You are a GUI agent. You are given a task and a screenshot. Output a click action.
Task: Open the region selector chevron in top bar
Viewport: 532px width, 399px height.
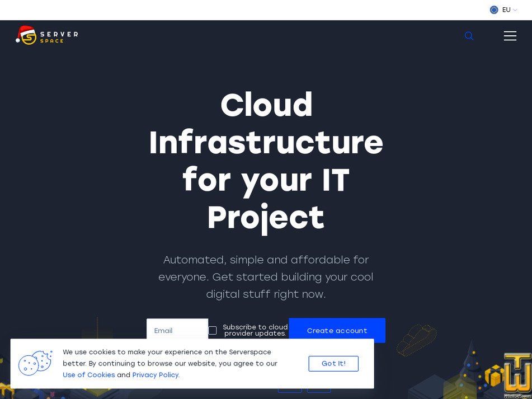(x=515, y=10)
